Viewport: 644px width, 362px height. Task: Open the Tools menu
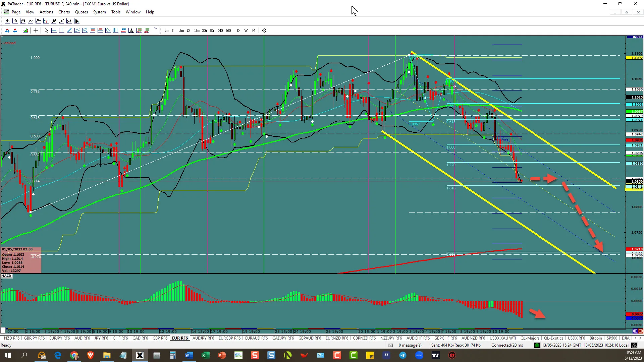tap(116, 12)
